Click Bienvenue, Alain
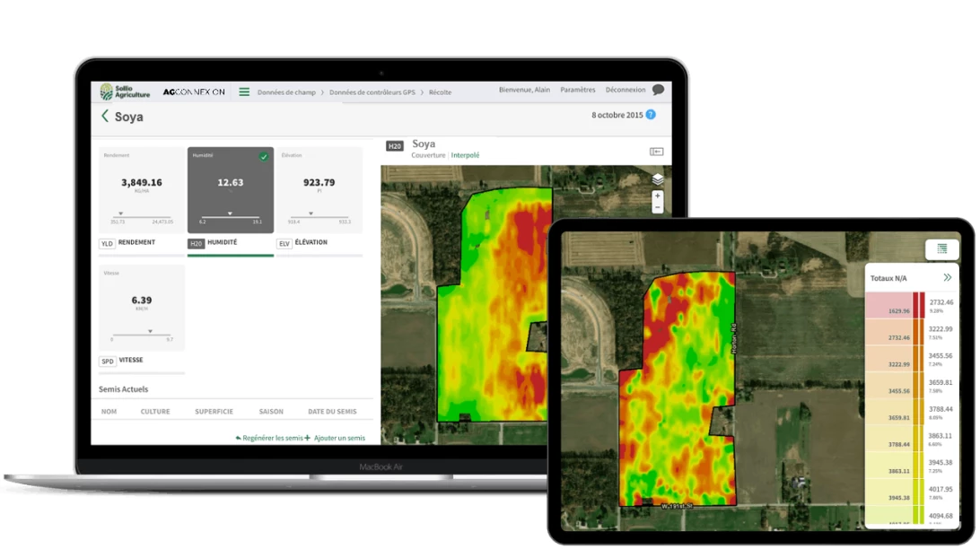 tap(524, 90)
